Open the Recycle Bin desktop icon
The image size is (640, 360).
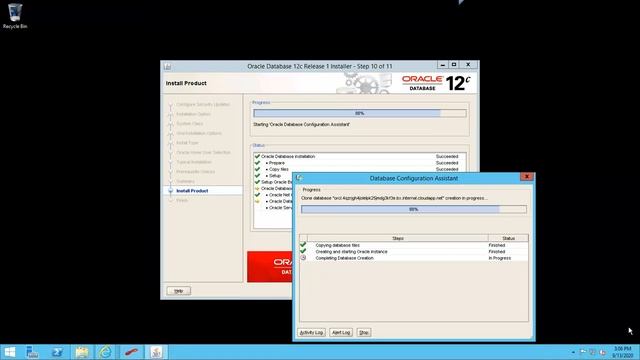tap(15, 16)
